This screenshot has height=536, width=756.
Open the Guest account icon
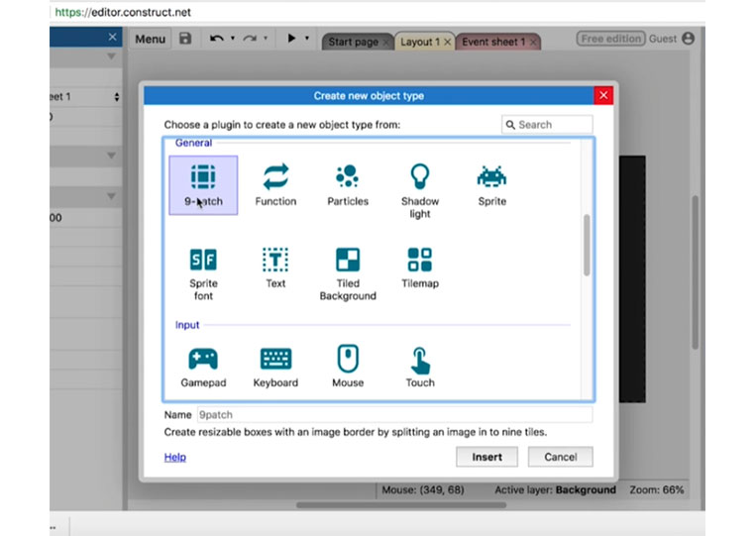point(689,39)
